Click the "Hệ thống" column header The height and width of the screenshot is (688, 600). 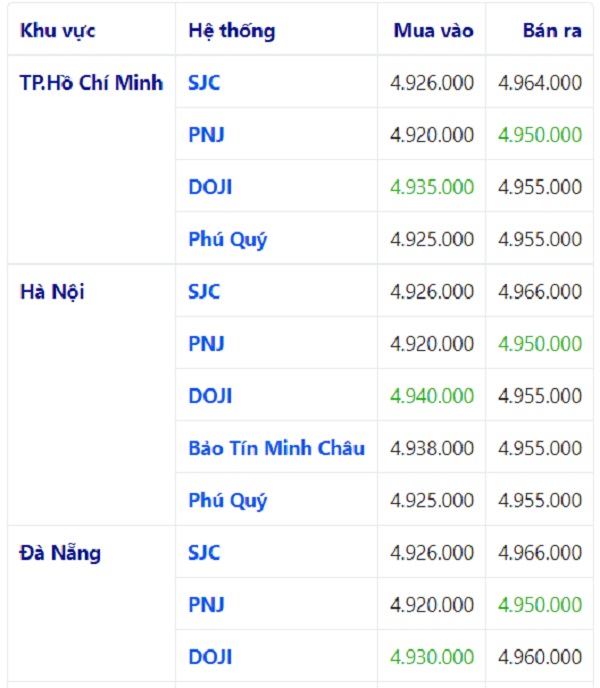[x=231, y=30]
